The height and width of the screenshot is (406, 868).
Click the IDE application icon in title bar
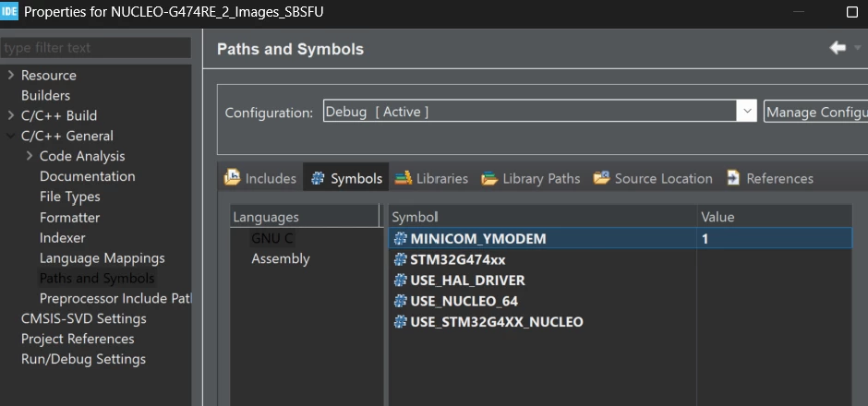pos(9,11)
